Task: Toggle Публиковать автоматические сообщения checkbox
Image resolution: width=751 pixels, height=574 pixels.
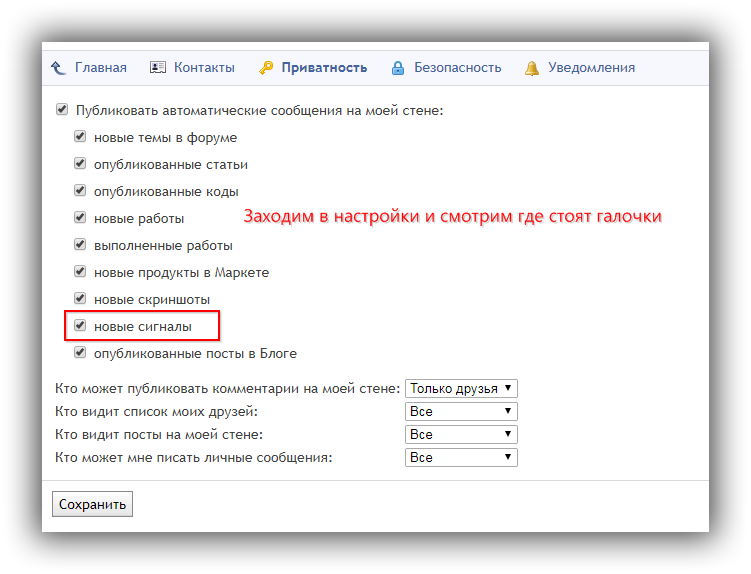Action: pos(62,109)
